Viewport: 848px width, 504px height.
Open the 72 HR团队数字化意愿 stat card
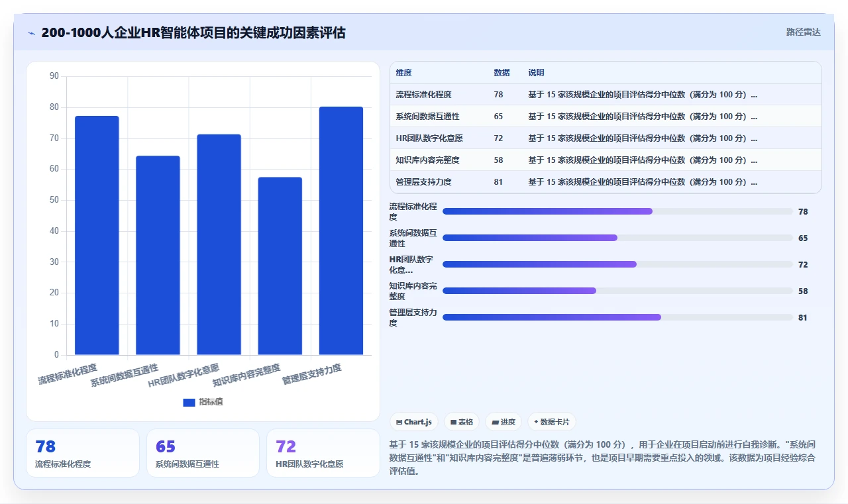(x=323, y=453)
